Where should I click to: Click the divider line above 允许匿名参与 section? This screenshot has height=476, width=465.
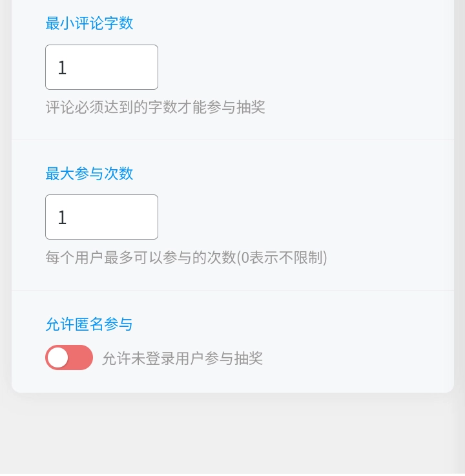click(232, 290)
